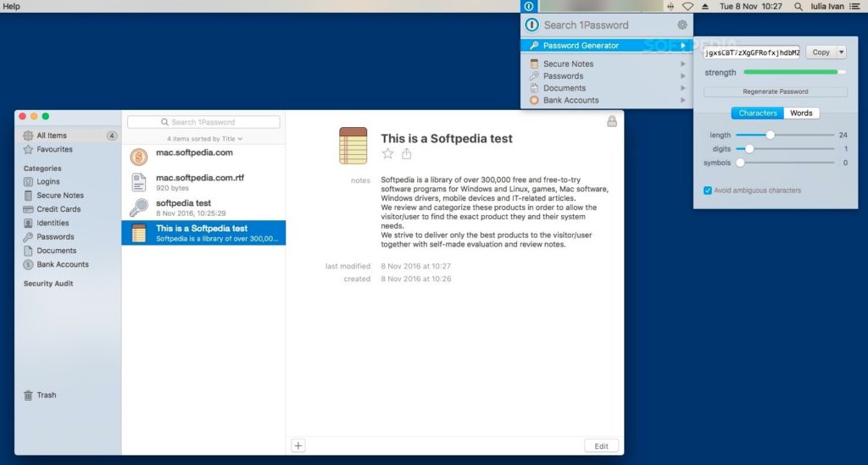Share the note using the share icon
The height and width of the screenshot is (465, 868).
pyautogui.click(x=406, y=153)
